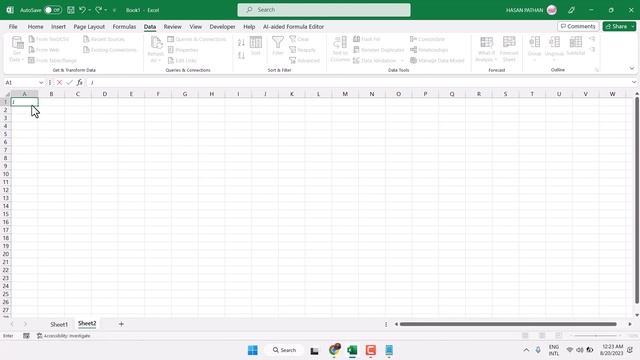Open Advanced filter options
The height and width of the screenshot is (360, 640).
point(304,60)
